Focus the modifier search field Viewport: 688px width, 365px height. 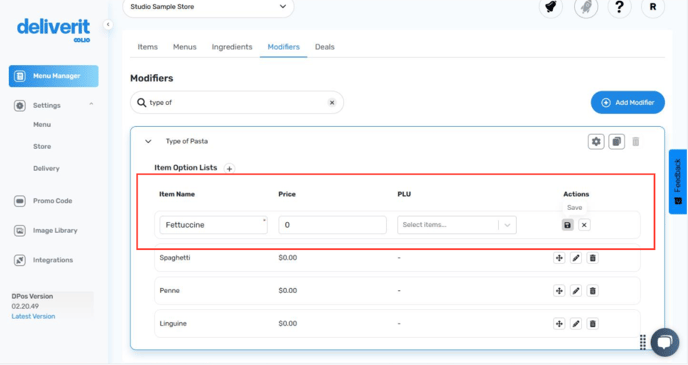click(237, 103)
